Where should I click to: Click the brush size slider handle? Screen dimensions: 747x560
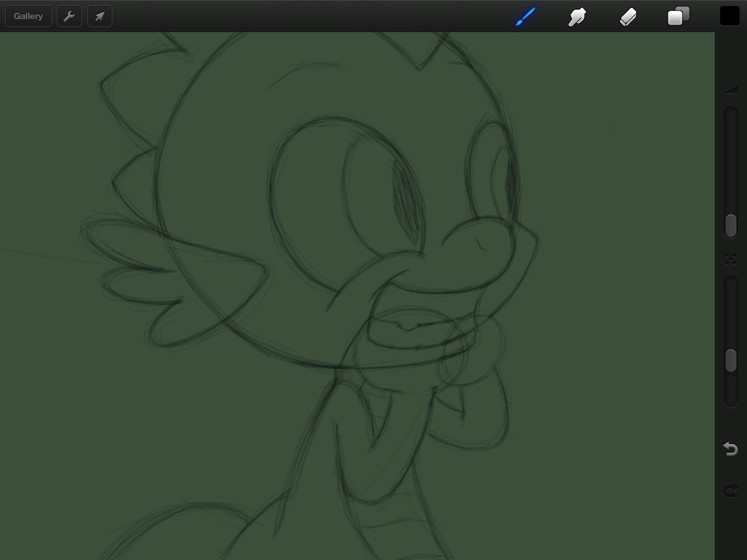pyautogui.click(x=730, y=226)
